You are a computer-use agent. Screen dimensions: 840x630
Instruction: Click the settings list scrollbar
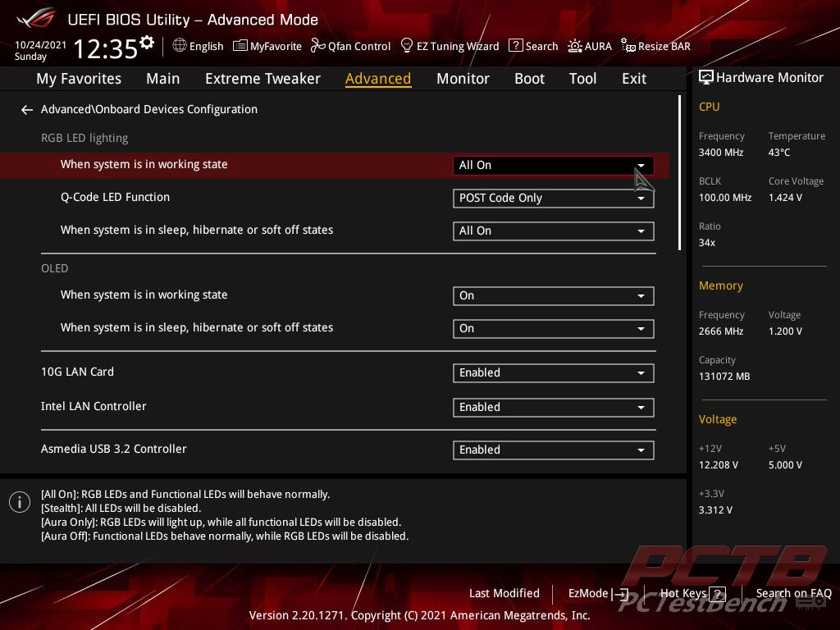pyautogui.click(x=680, y=172)
